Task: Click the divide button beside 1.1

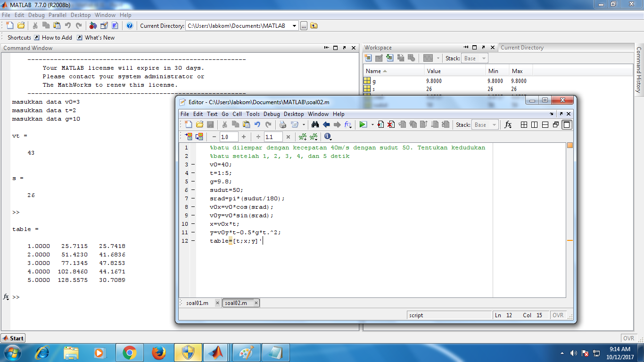Action: click(x=258, y=137)
